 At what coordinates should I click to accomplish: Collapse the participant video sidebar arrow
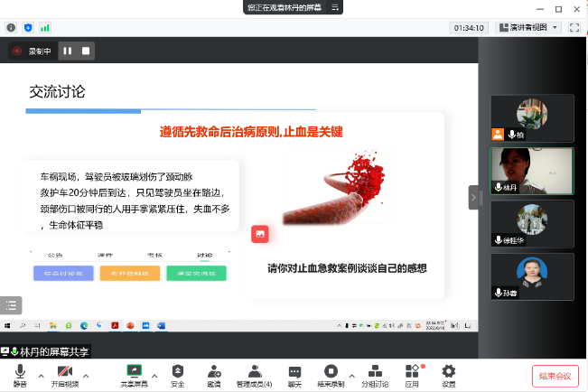click(x=474, y=197)
